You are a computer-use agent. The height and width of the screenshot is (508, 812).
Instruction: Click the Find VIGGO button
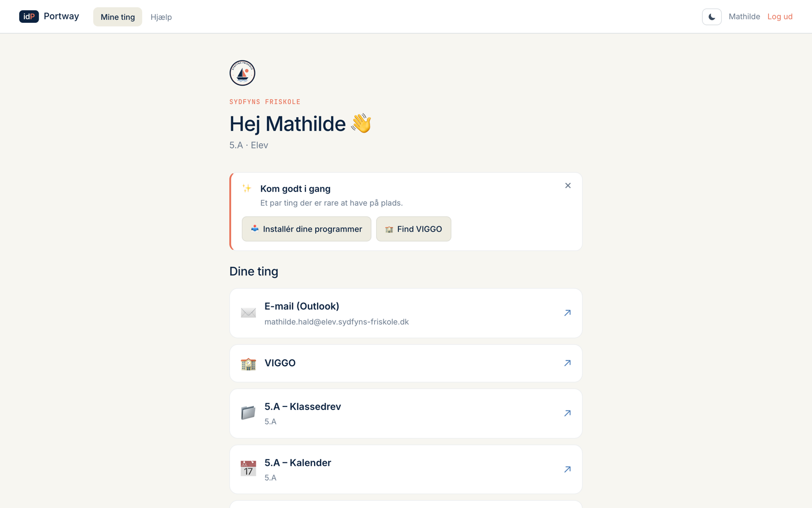point(414,229)
